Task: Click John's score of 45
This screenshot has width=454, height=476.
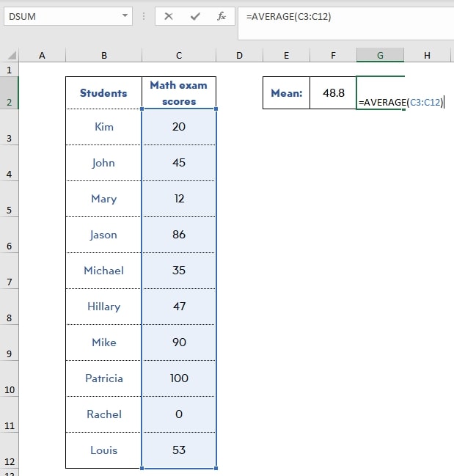Action: point(179,163)
